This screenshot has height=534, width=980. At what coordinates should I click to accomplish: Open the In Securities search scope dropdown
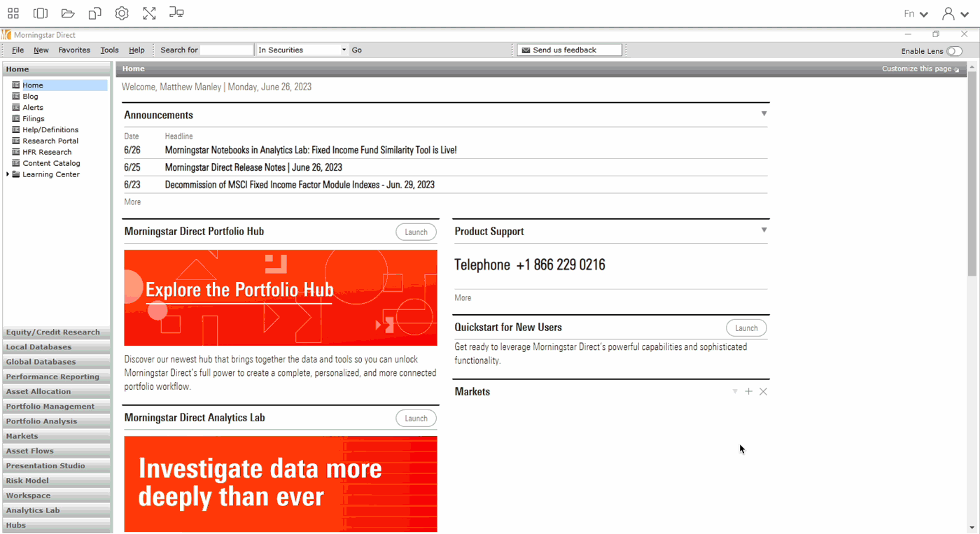tap(344, 50)
